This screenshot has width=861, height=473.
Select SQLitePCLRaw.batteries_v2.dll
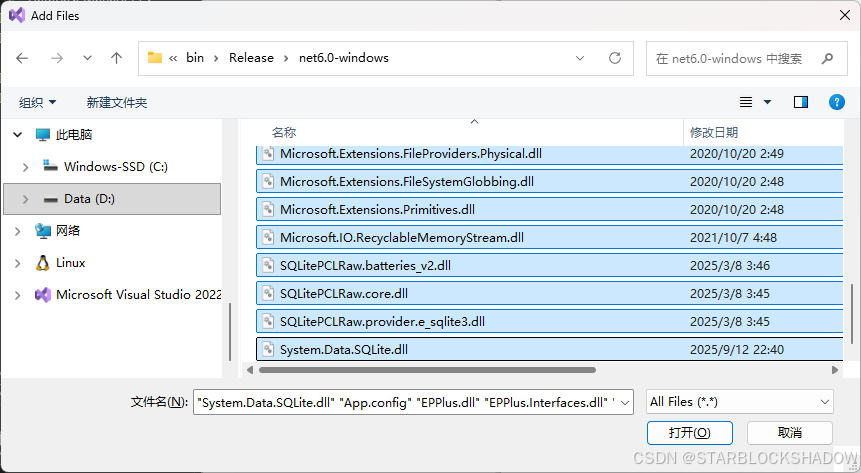point(550,266)
